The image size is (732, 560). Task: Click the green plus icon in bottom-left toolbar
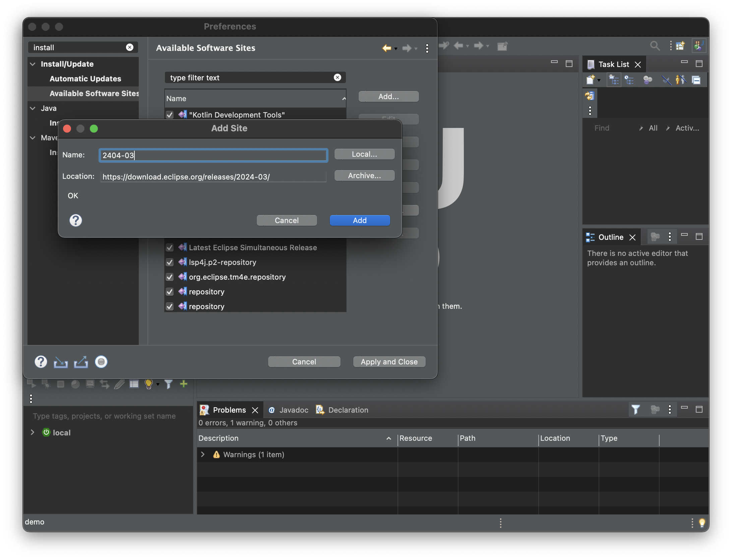183,384
